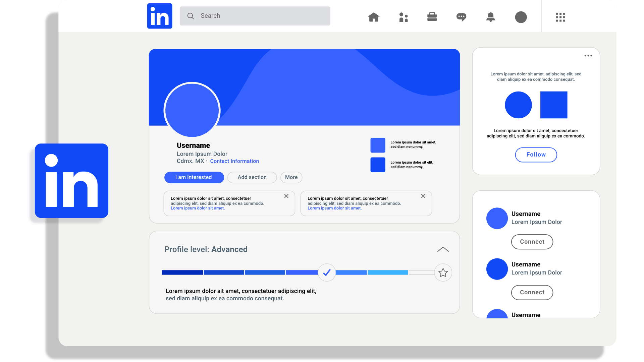Image resolution: width=644 pixels, height=362 pixels.
Task: Click the LinkedIn logo icon top-left
Action: click(x=160, y=16)
